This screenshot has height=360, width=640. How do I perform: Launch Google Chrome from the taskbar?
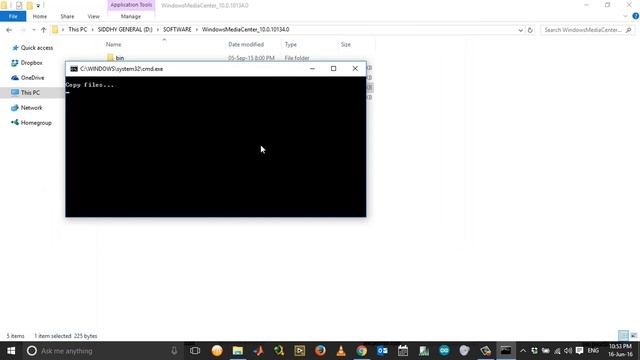[x=361, y=351]
